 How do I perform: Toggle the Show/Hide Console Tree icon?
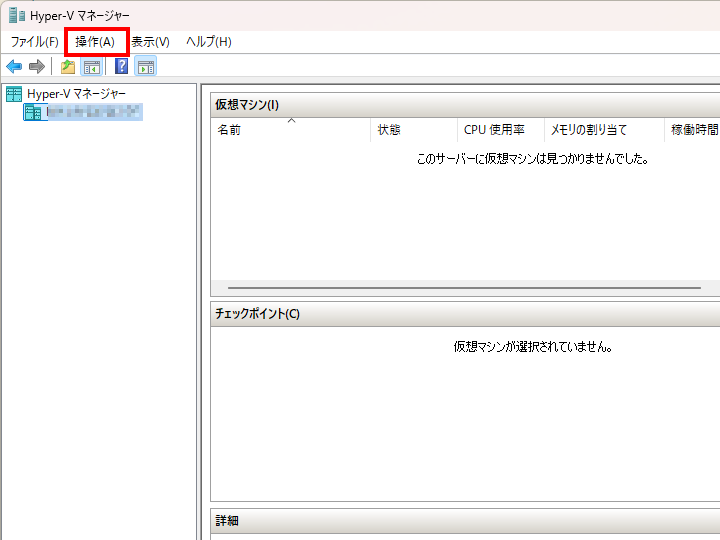point(91,67)
